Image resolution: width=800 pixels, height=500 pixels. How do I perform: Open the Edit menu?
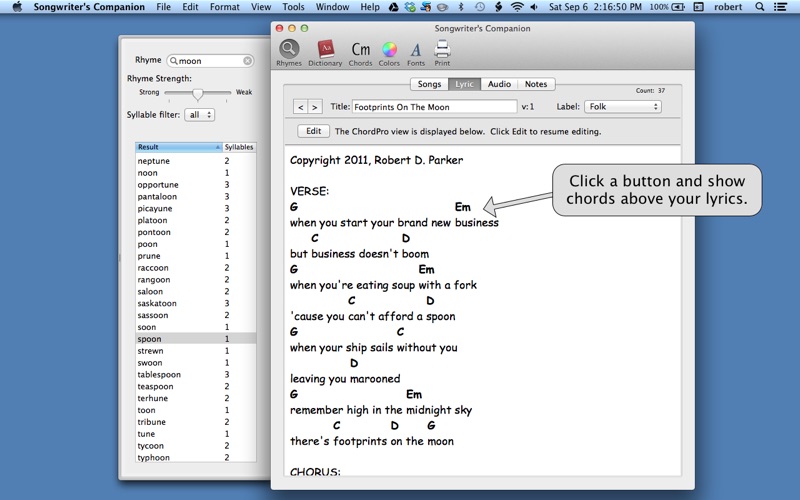click(x=190, y=7)
